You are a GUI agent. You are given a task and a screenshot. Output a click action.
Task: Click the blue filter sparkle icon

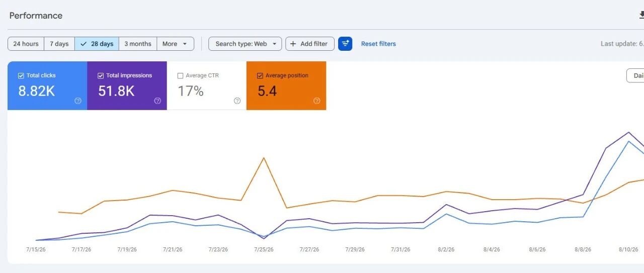point(345,44)
